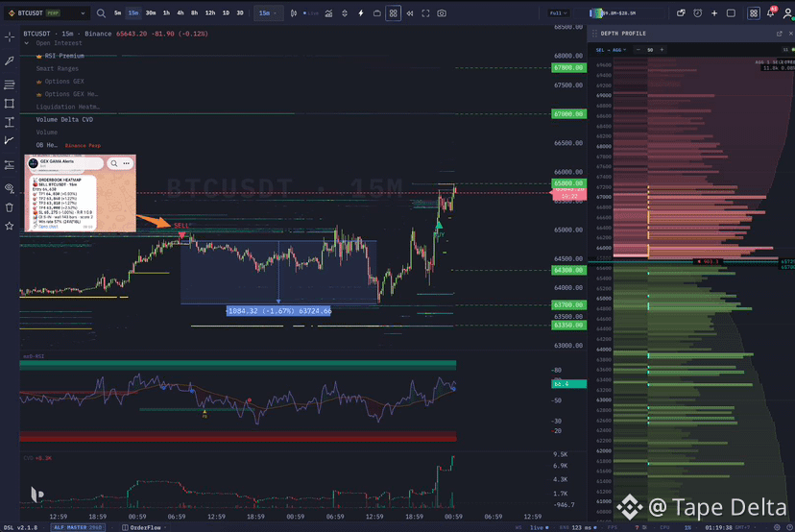Screen dimensions: 795x532
Task: Select the text annotation tool
Action: (x=10, y=122)
